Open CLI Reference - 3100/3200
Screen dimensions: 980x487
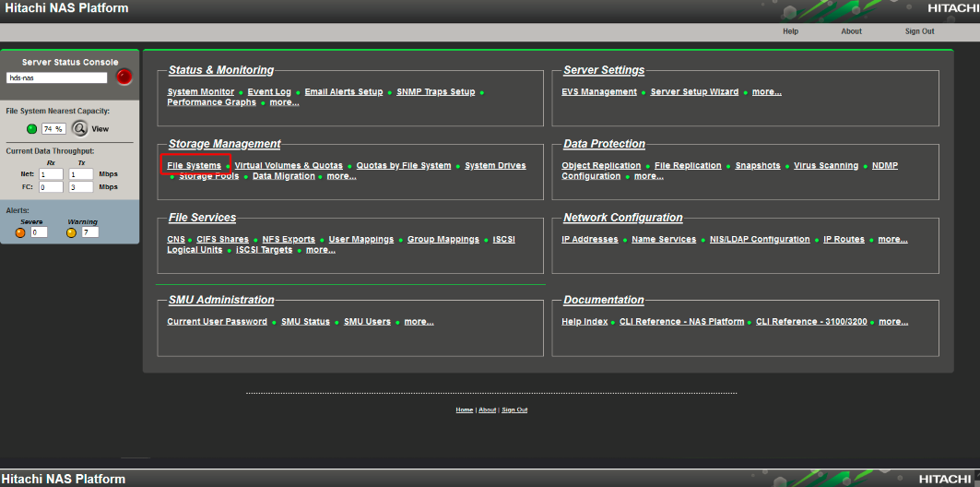tap(812, 322)
